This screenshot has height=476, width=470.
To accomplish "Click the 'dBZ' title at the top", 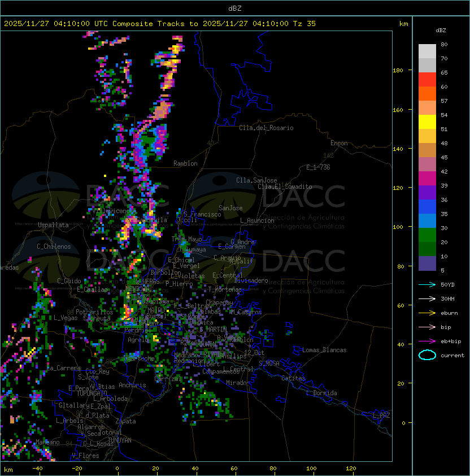I will pos(235,8).
